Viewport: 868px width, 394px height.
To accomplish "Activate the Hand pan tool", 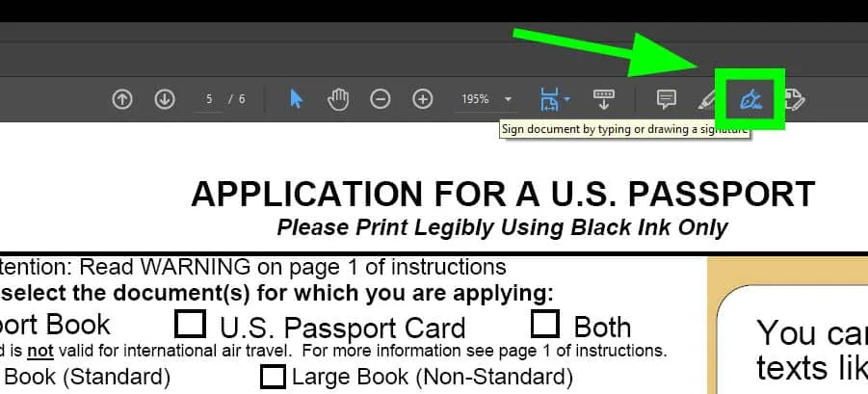I will 338,99.
